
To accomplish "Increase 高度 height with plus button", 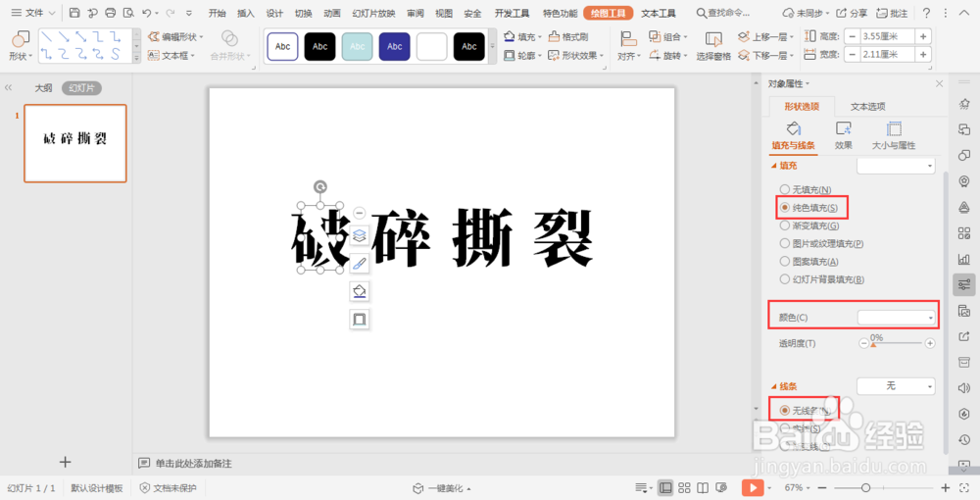I will tap(923, 37).
